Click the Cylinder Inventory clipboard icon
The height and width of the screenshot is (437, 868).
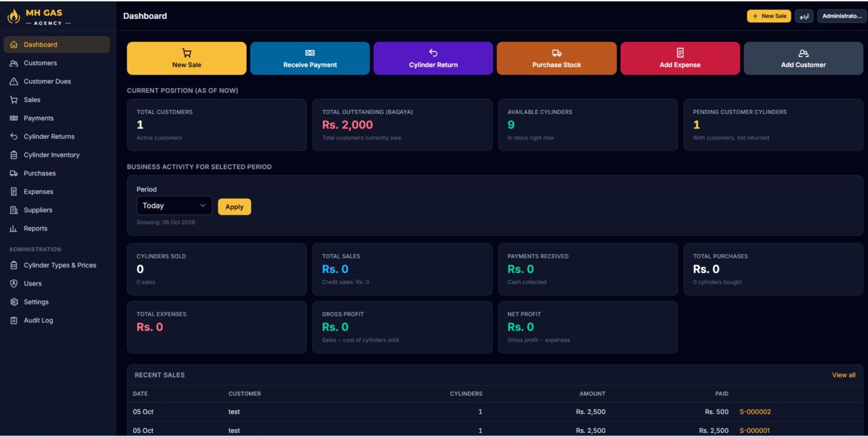(x=14, y=155)
